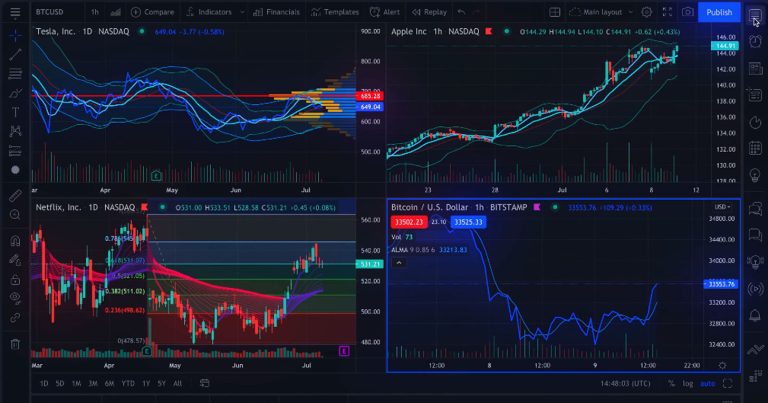Open the chart settings gear
The image size is (768, 403).
[646, 12]
